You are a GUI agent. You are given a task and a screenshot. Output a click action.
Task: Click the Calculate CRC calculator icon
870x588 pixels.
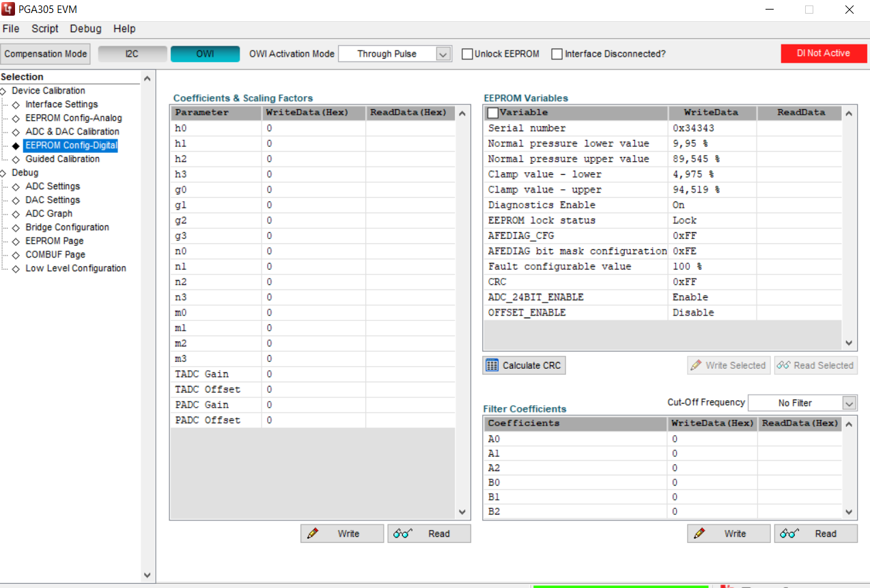(492, 365)
